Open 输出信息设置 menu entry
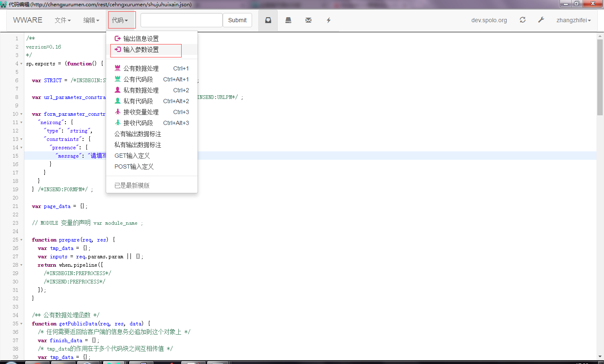The width and height of the screenshot is (604, 364). point(152,39)
